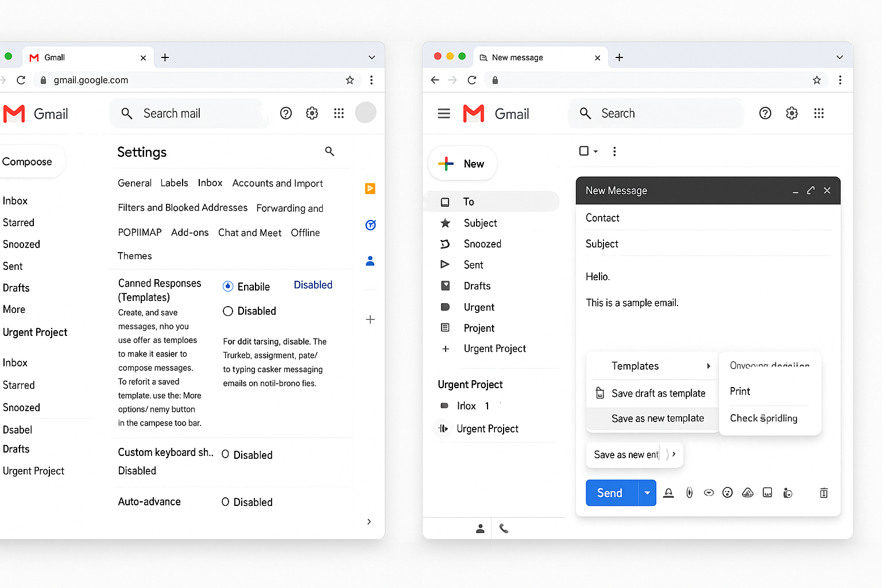Click the Subject field in New Message
Image resolution: width=882 pixels, height=588 pixels.
point(709,244)
